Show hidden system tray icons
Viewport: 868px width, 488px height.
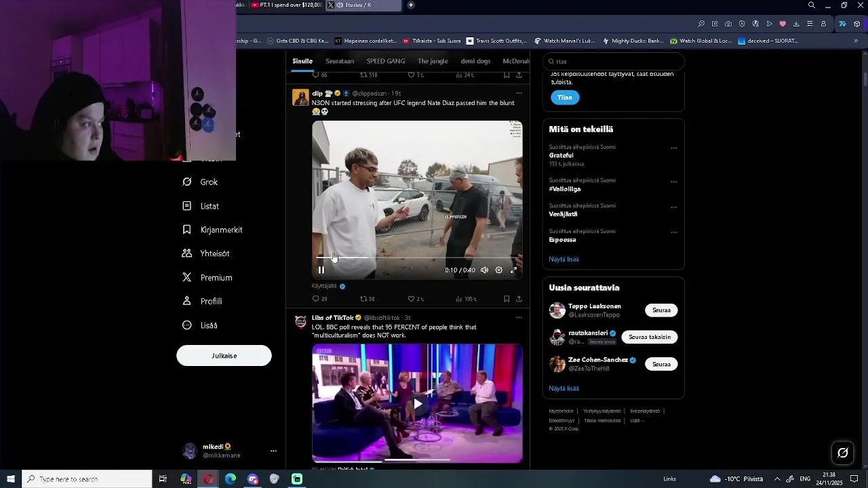pyautogui.click(x=777, y=479)
